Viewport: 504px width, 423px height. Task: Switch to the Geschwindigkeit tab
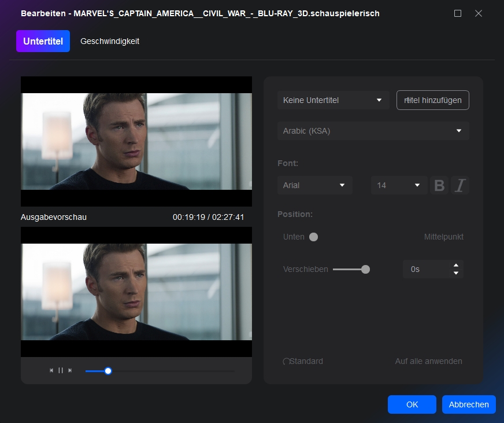(x=110, y=41)
